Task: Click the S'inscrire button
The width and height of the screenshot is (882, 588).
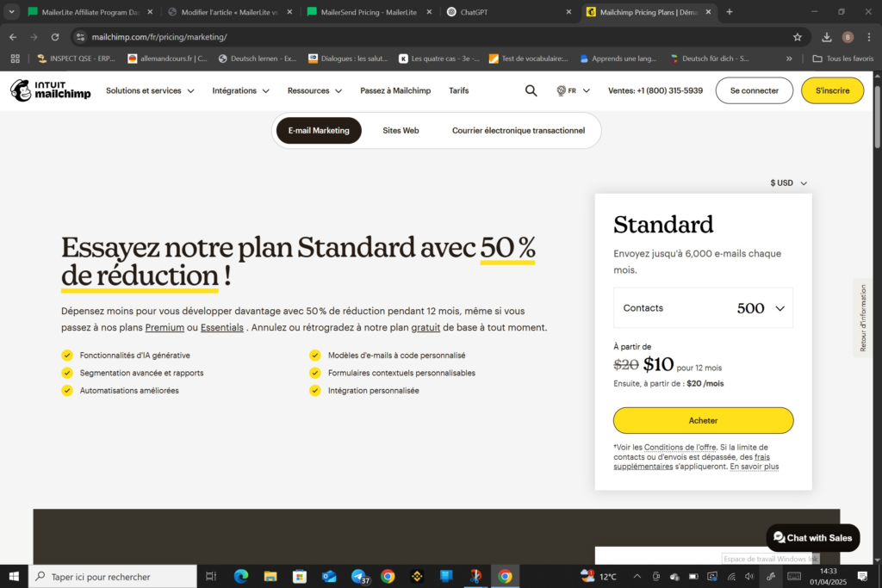Action: pyautogui.click(x=833, y=90)
